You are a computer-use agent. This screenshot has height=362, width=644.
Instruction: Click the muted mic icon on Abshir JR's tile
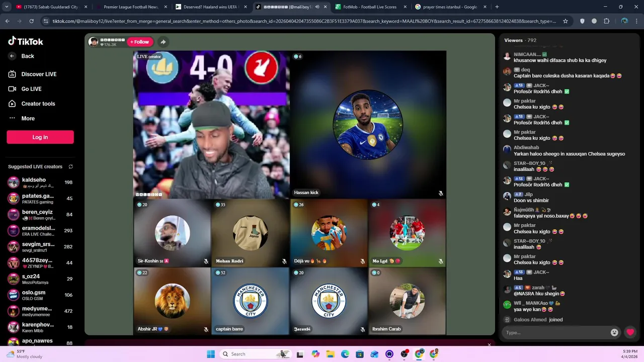click(x=206, y=329)
